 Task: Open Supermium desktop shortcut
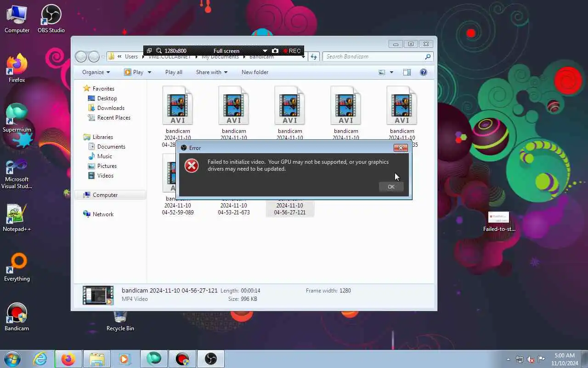click(17, 118)
